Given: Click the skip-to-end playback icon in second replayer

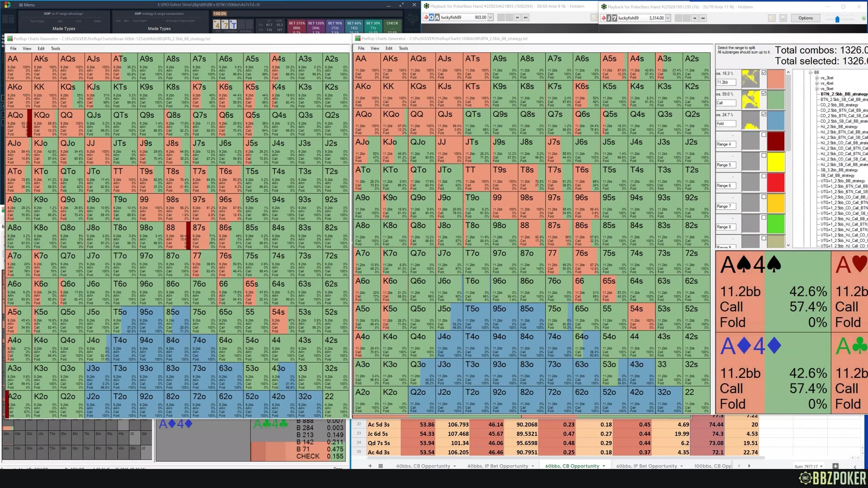Looking at the screenshot, I should [x=703, y=18].
